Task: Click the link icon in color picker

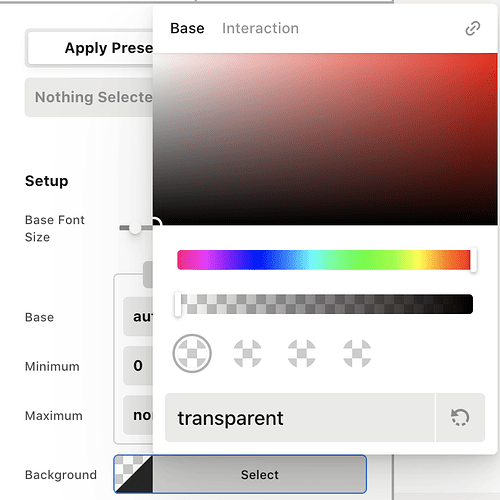Action: click(472, 28)
